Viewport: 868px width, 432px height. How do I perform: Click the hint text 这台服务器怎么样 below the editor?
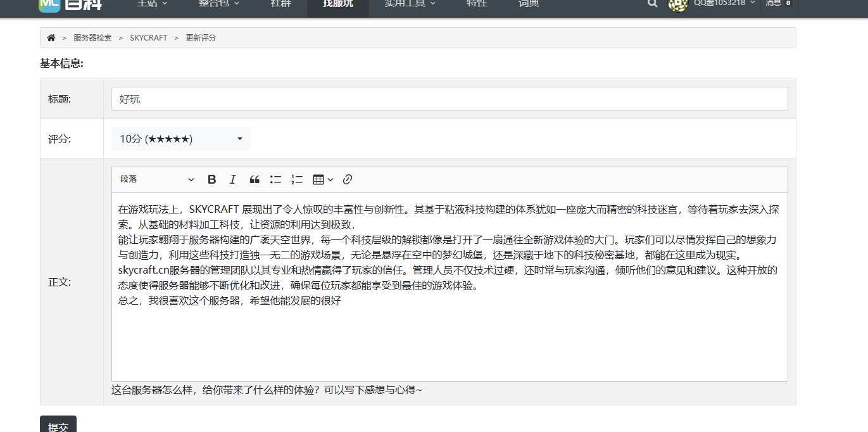click(x=267, y=390)
